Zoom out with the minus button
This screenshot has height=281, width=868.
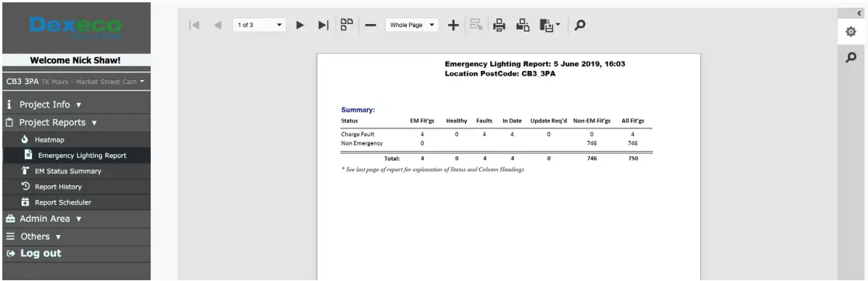point(371,25)
